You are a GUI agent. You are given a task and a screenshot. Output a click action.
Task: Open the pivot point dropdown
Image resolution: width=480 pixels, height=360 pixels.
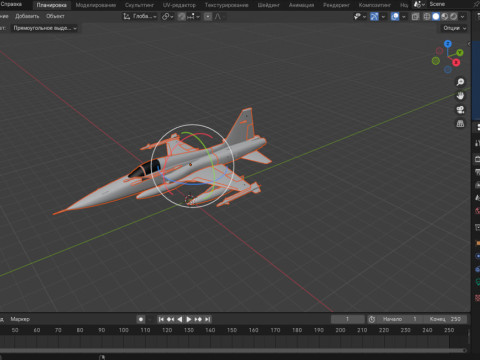click(x=167, y=16)
